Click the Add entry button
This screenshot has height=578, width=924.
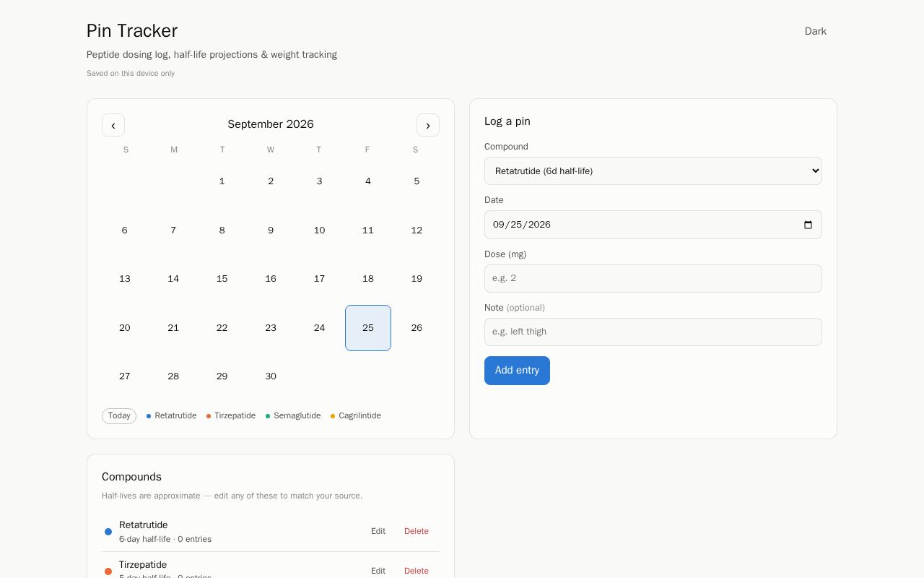click(x=517, y=371)
